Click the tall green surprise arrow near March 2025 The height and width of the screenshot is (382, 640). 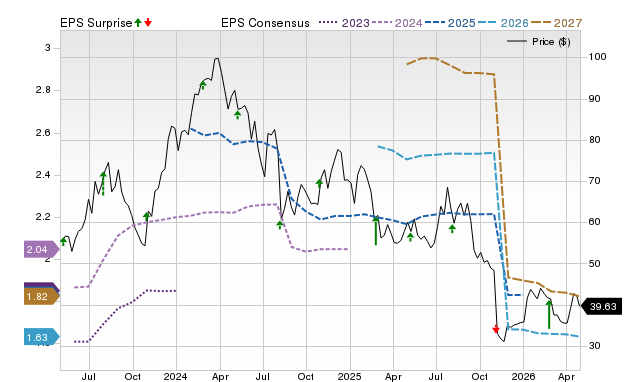(x=376, y=230)
